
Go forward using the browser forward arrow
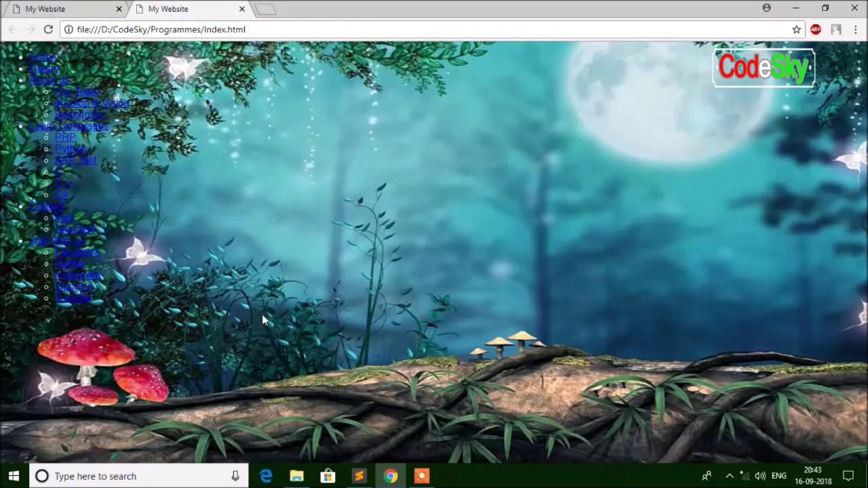pos(31,29)
